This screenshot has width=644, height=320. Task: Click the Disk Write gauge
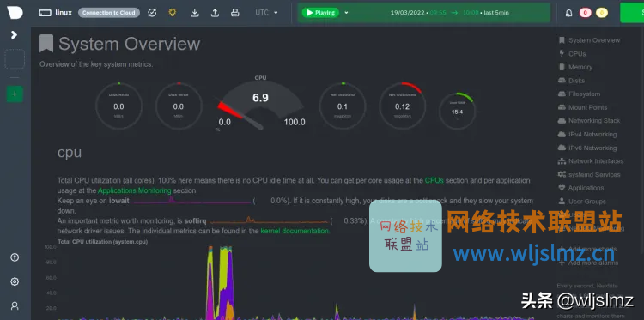(x=179, y=106)
